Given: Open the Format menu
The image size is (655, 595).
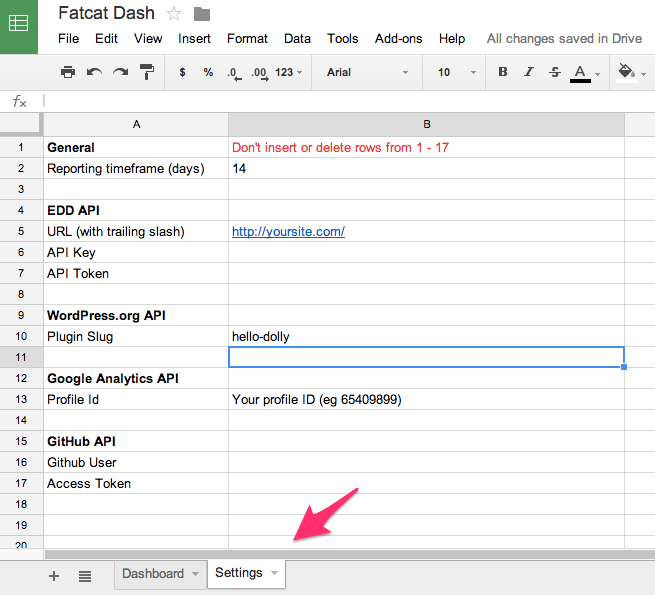Looking at the screenshot, I should (247, 38).
